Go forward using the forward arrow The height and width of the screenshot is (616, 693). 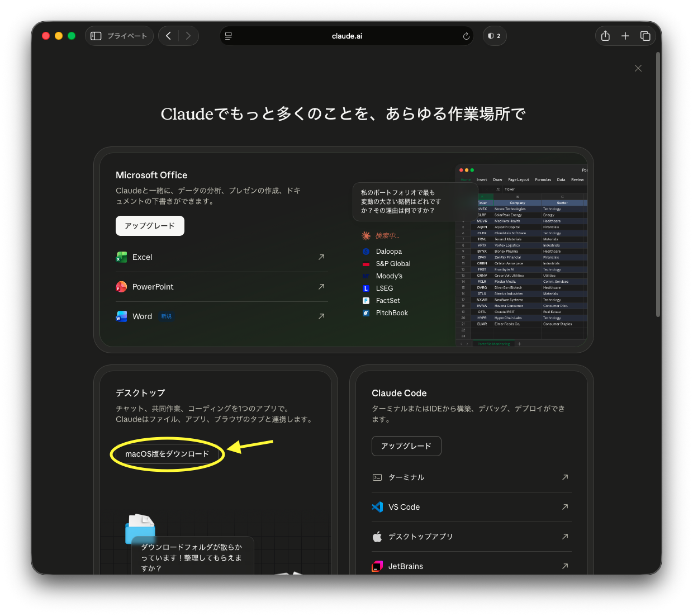tap(188, 36)
